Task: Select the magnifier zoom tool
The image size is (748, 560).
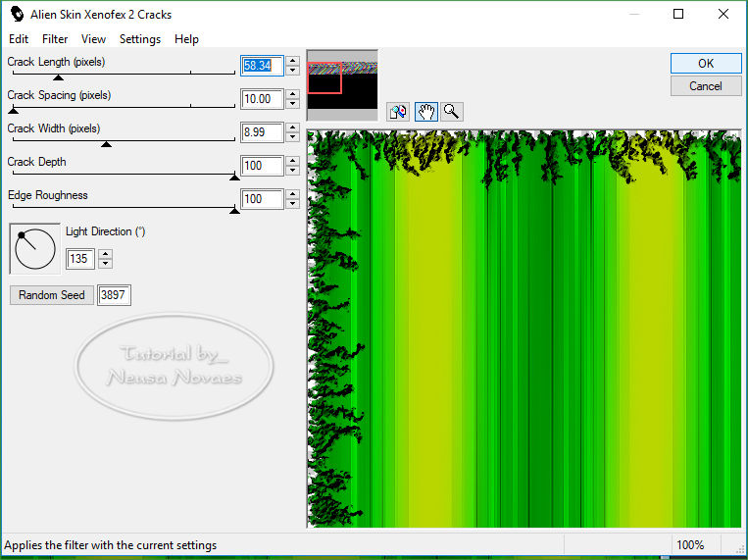Action: coord(451,112)
